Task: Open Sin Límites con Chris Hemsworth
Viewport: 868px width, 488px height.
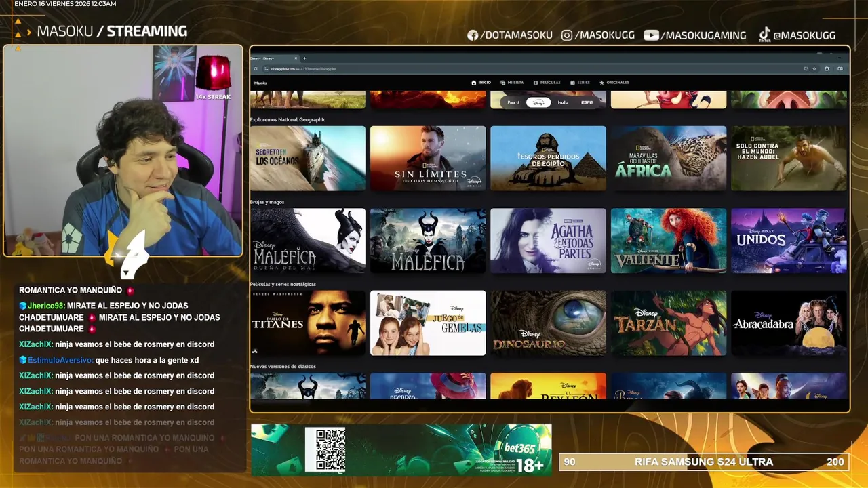Action: [428, 158]
